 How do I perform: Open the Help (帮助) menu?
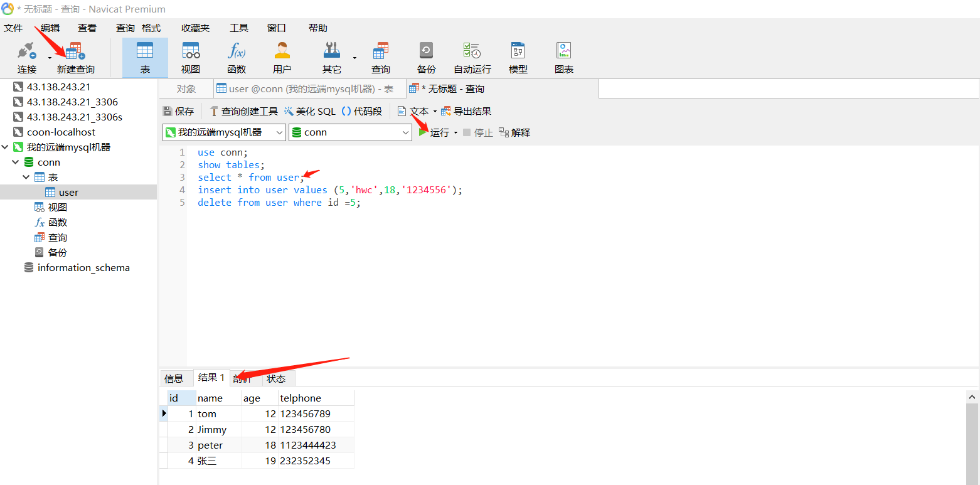click(x=318, y=28)
